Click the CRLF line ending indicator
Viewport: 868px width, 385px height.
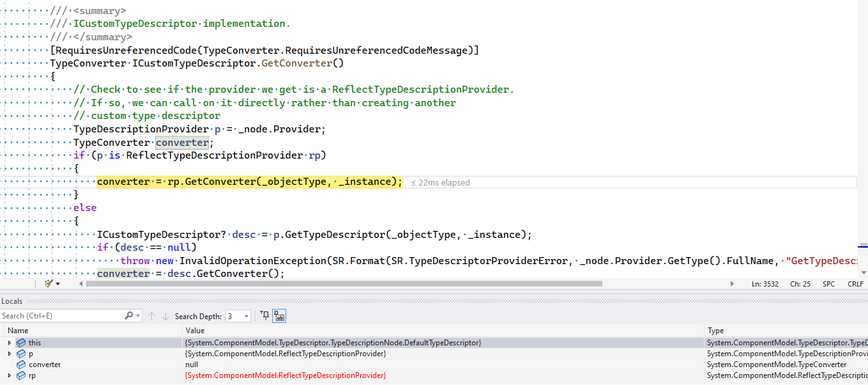(x=855, y=284)
